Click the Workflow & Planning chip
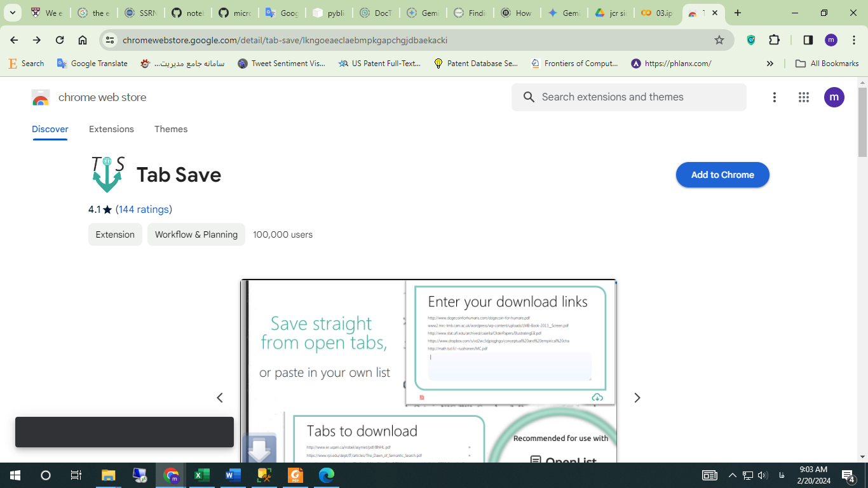The width and height of the screenshot is (868, 488). pyautogui.click(x=196, y=234)
